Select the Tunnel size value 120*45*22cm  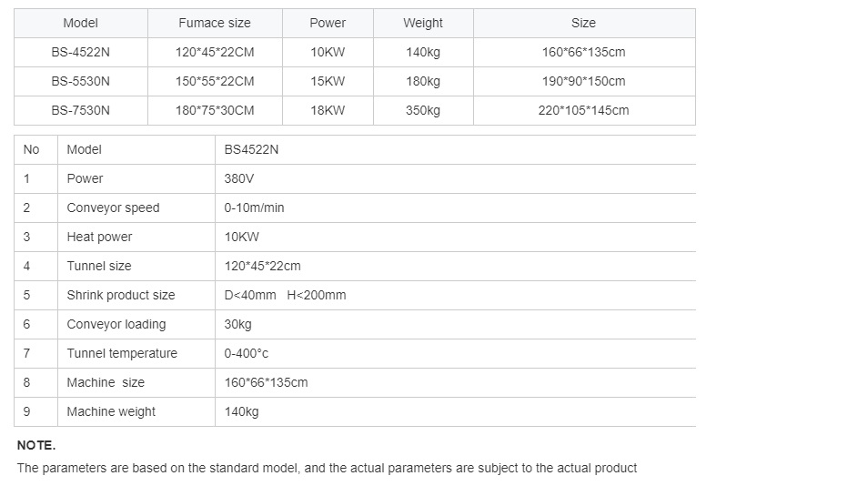click(x=262, y=267)
